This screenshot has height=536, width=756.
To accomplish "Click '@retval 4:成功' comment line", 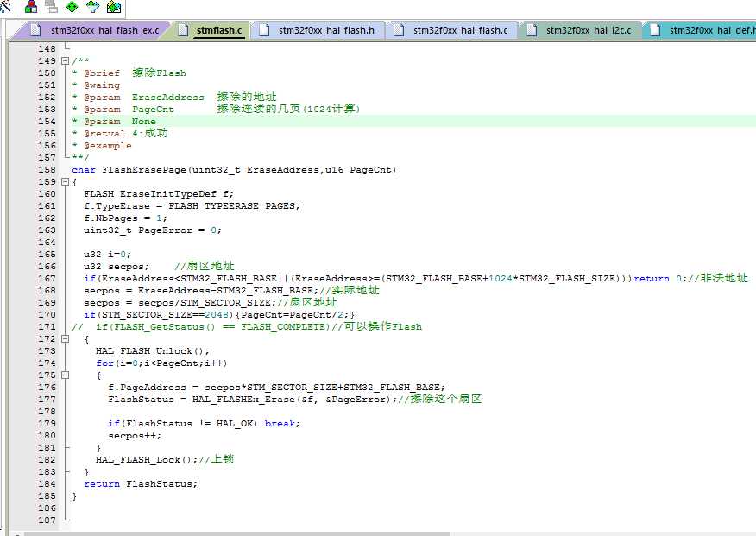I will pos(120,134).
